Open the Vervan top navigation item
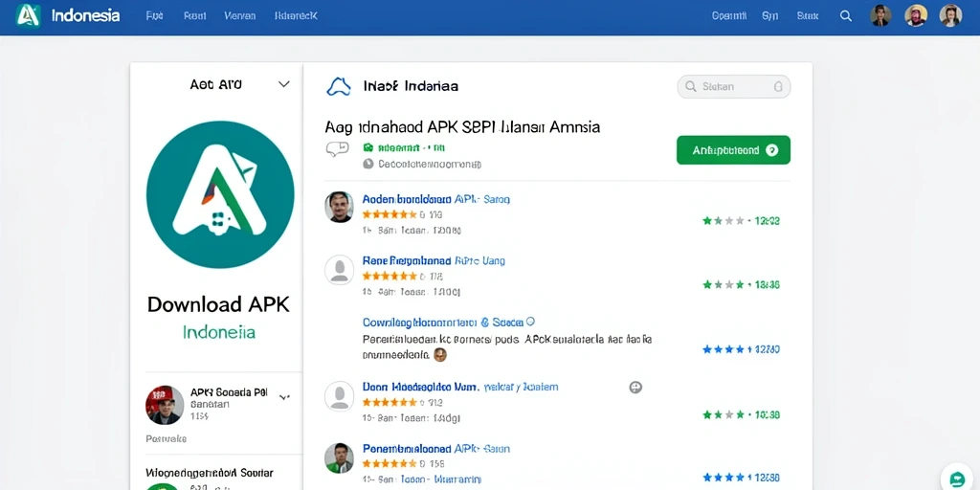Image resolution: width=980 pixels, height=490 pixels. click(x=240, y=16)
